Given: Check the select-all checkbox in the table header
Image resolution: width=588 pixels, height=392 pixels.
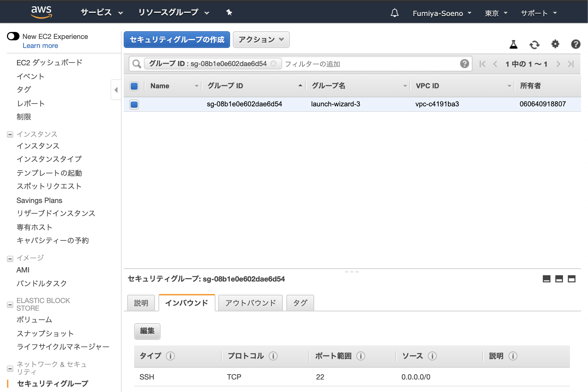Looking at the screenshot, I should 134,86.
